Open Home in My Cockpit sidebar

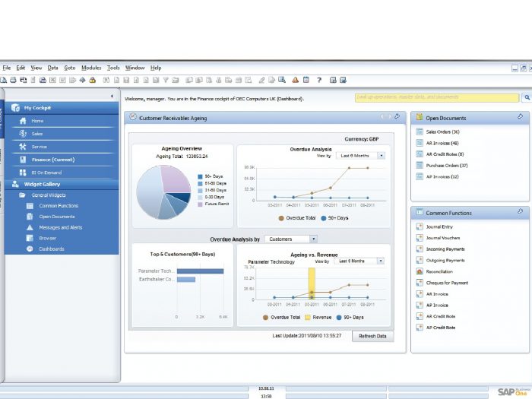click(37, 121)
